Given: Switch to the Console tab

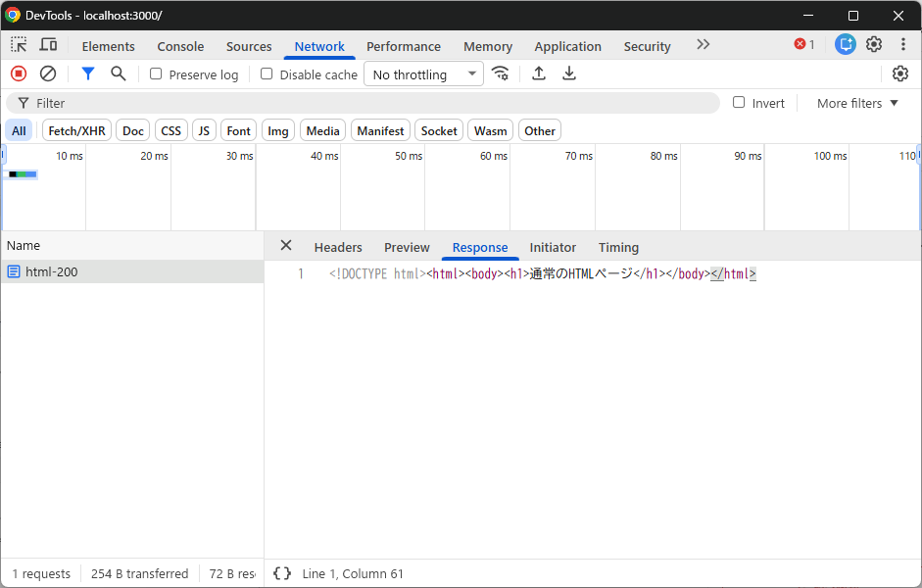Looking at the screenshot, I should 180,46.
